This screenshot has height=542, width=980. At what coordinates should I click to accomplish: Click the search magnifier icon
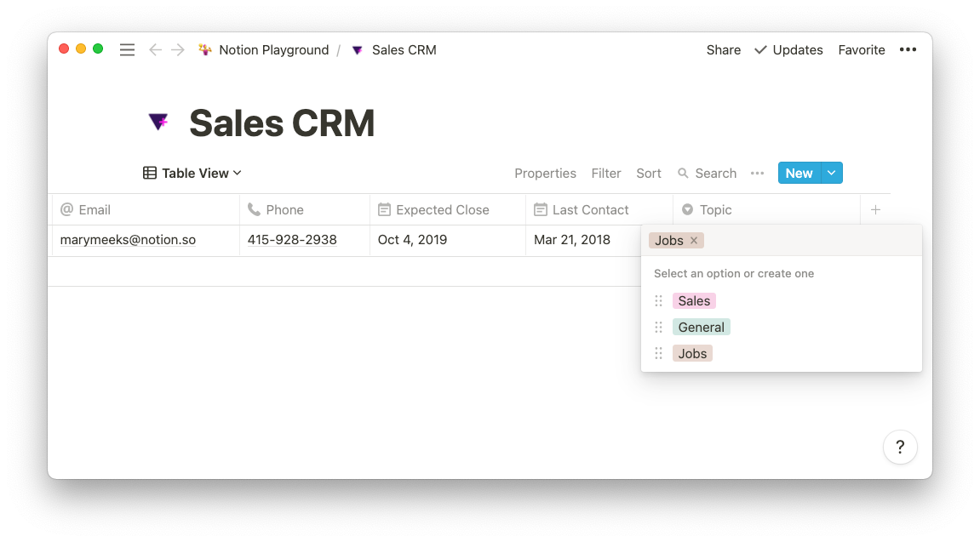tap(683, 173)
